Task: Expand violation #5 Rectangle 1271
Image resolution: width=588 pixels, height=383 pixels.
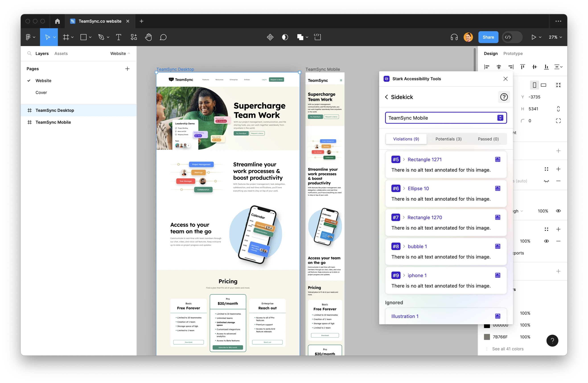Action: coord(404,159)
